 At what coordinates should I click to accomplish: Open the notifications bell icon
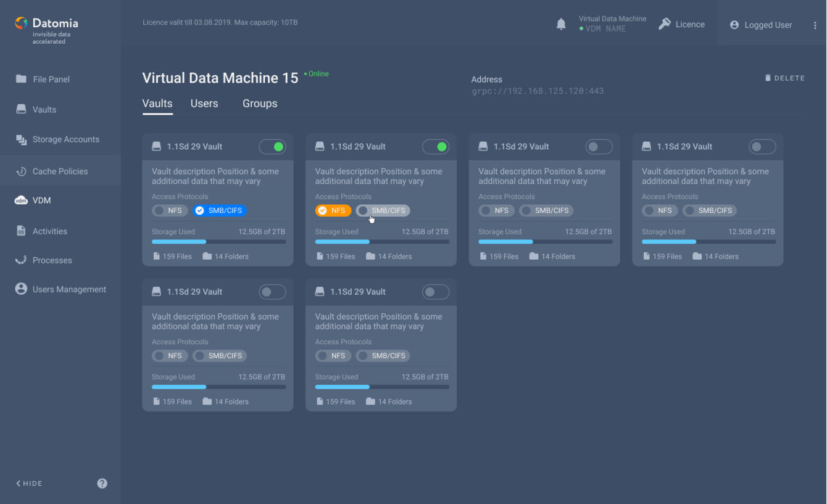[x=561, y=24]
